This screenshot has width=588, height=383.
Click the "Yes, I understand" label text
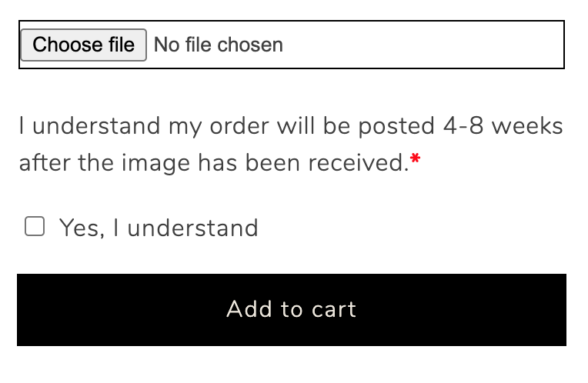(159, 228)
